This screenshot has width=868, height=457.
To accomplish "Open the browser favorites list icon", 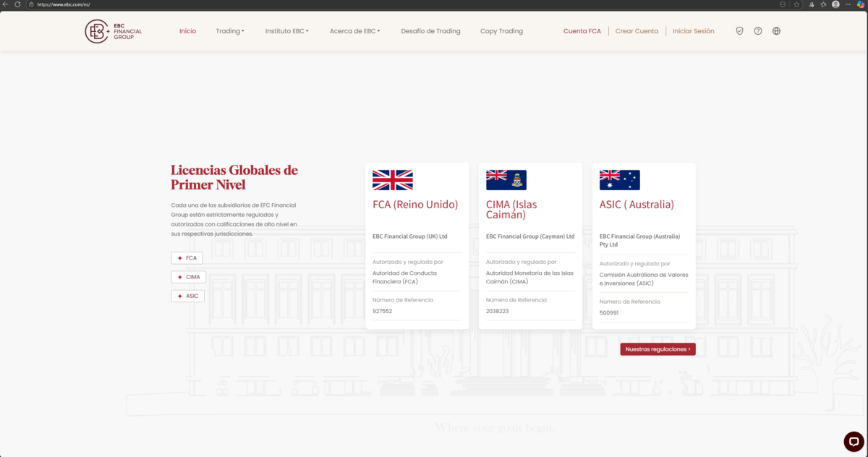I will pyautogui.click(x=823, y=4).
